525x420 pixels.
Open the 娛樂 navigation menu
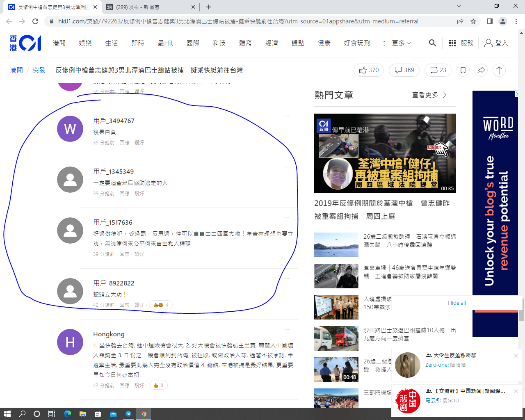[85, 43]
